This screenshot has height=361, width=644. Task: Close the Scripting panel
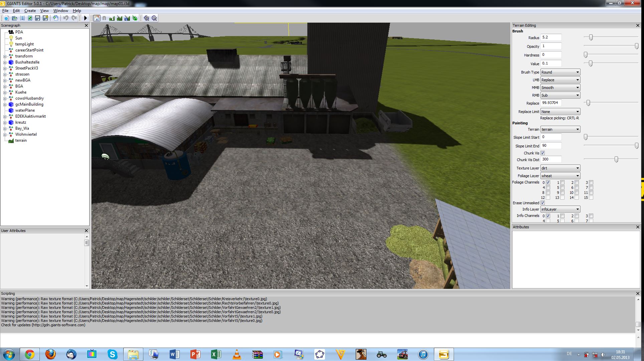tap(638, 293)
